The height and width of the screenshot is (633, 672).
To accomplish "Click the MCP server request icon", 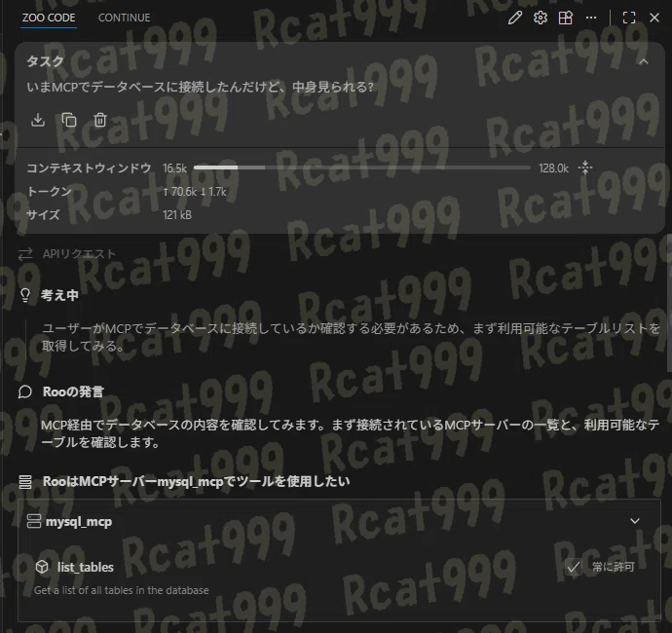I will coord(25,482).
